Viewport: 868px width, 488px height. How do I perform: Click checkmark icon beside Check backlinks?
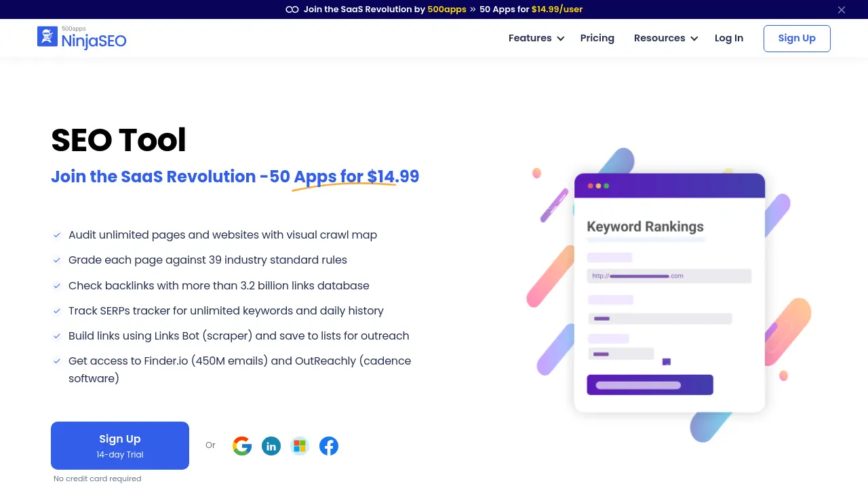pos(57,286)
